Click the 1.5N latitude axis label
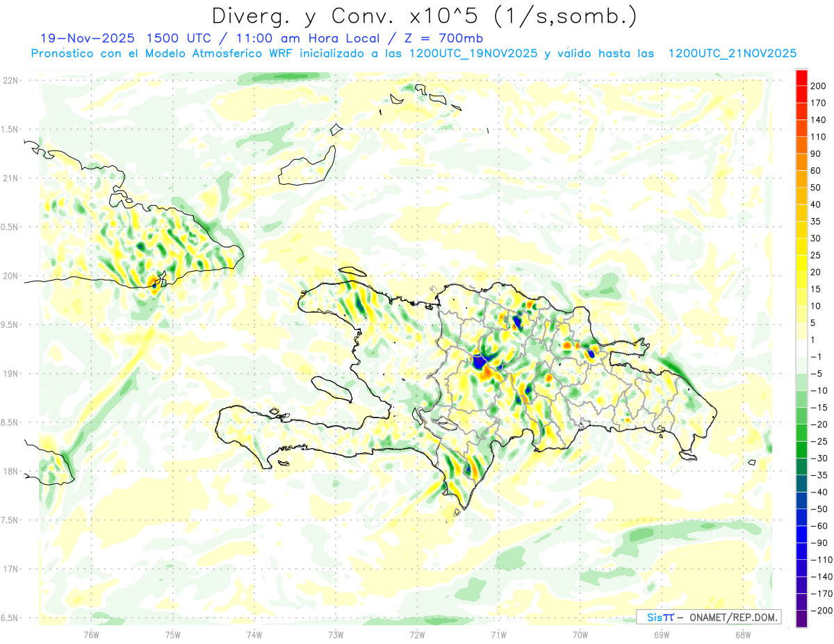This screenshot has width=834, height=644. 10,129
